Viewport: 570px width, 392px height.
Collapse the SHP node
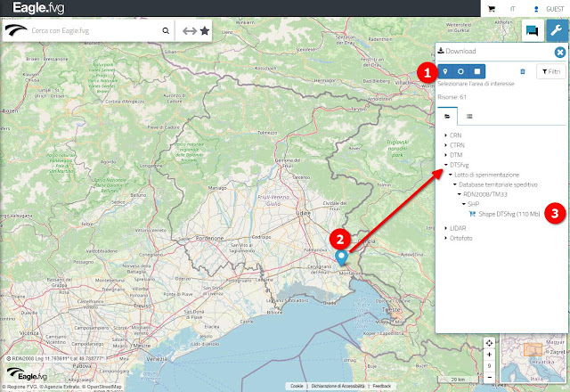point(463,204)
